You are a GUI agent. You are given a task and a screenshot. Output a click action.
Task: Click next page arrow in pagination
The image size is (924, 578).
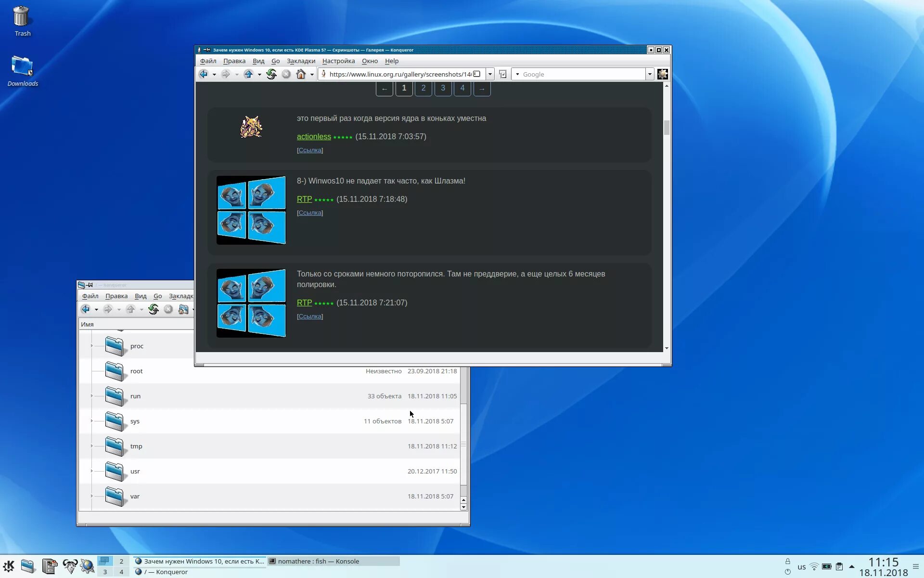click(482, 89)
